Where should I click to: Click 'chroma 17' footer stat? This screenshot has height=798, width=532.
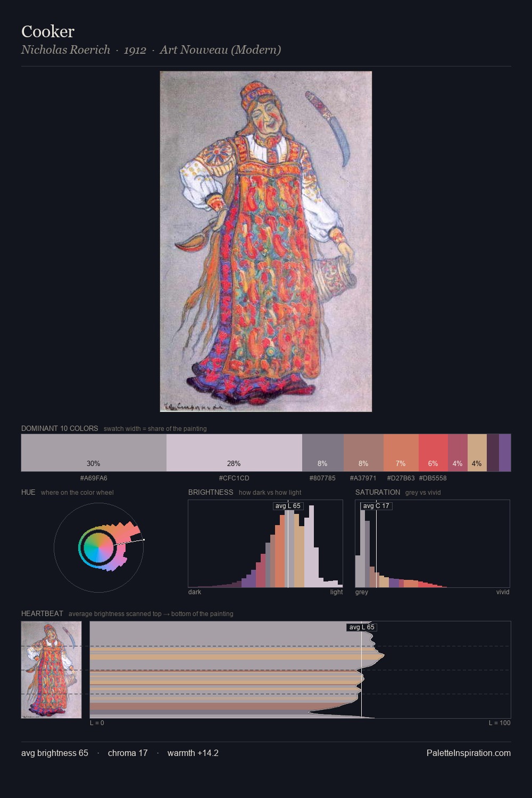[x=128, y=753]
